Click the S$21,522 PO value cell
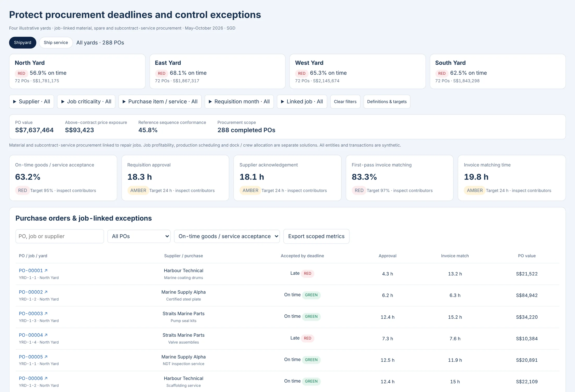 [x=527, y=274]
